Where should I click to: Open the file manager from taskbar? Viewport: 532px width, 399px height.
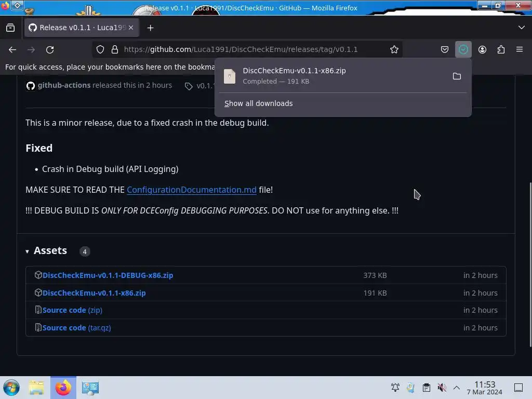coord(36,388)
